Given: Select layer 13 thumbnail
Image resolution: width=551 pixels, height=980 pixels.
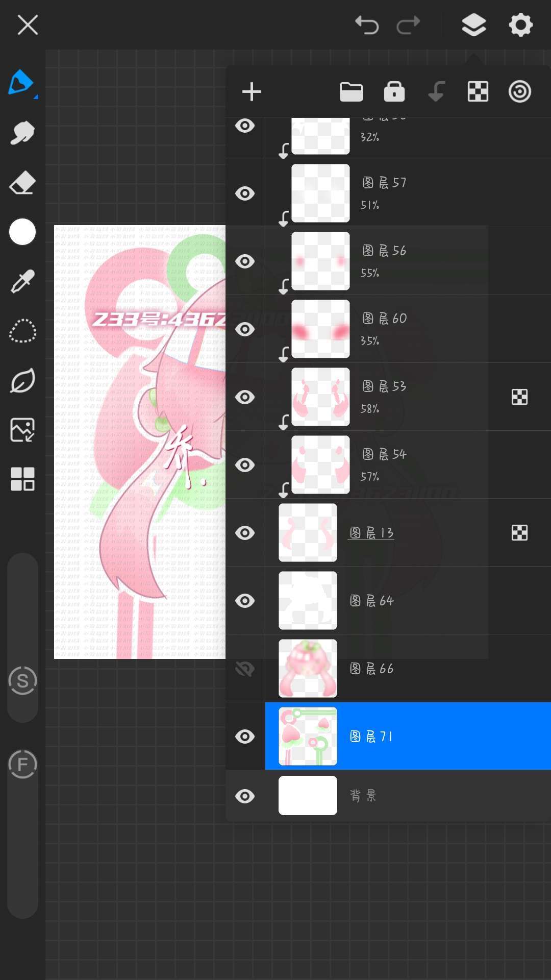Looking at the screenshot, I should 308,533.
